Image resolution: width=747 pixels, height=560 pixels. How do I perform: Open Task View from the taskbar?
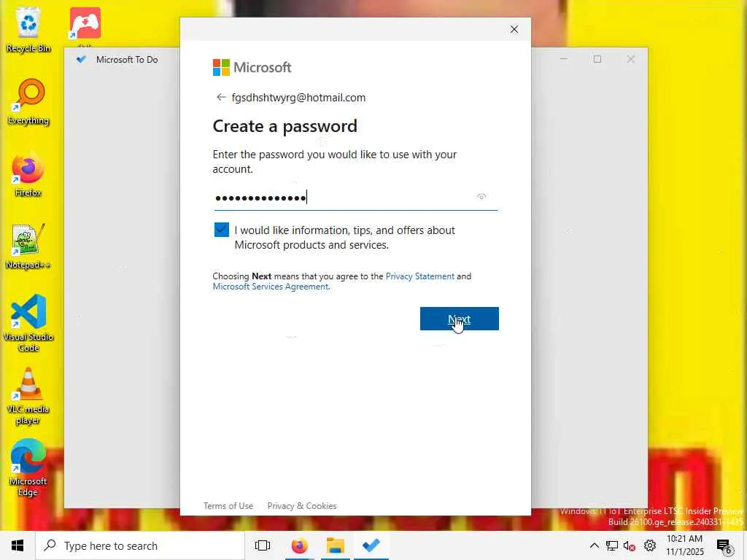(x=263, y=545)
